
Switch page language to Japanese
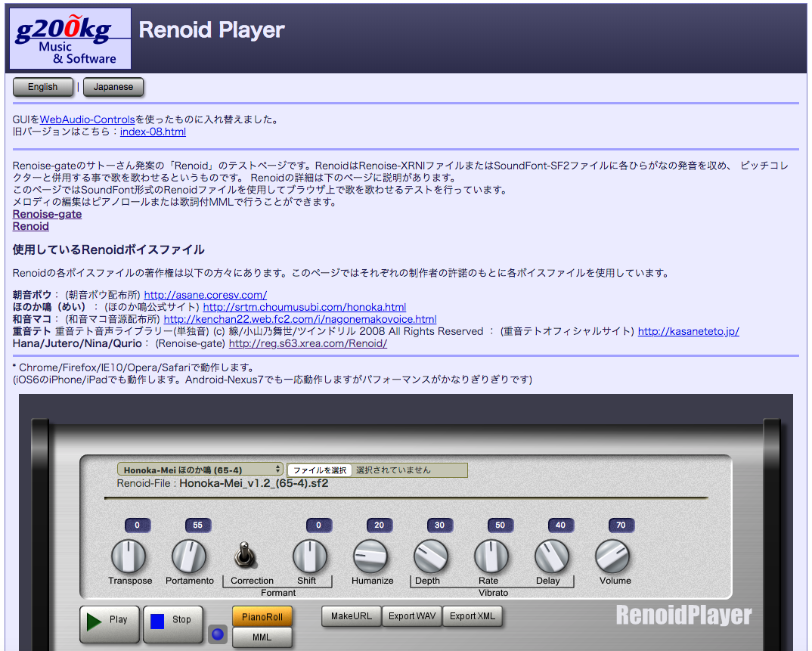click(x=113, y=87)
